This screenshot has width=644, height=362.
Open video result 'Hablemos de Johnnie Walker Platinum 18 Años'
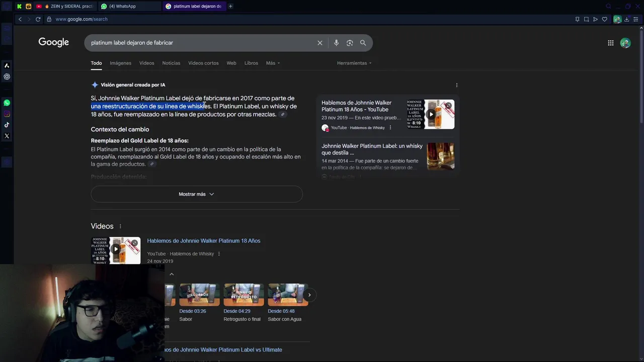pos(204,241)
